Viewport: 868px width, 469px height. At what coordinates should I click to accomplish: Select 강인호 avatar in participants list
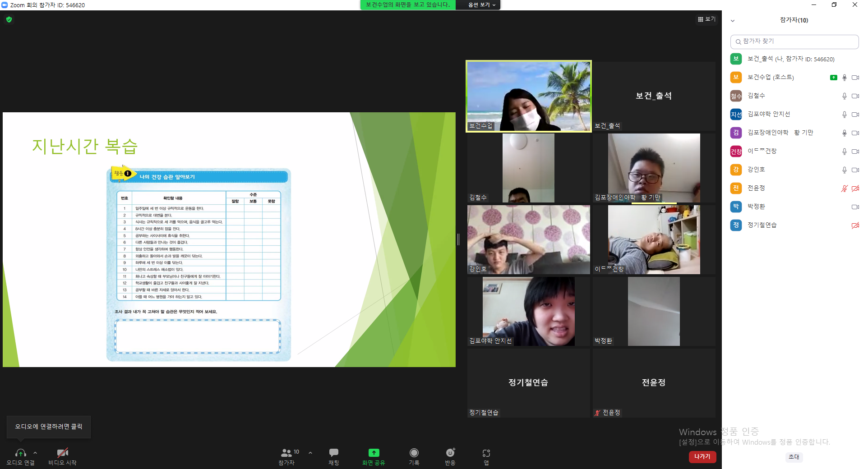point(736,170)
